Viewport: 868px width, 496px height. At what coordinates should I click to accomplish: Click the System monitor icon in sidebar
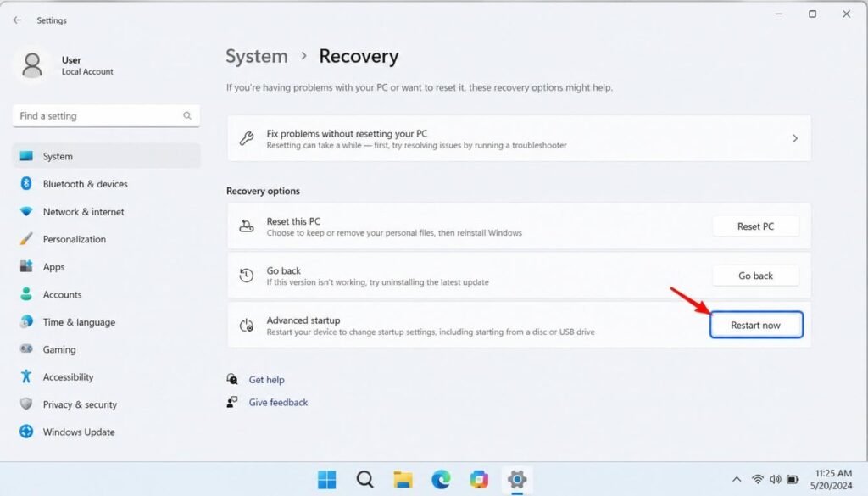[26, 156]
